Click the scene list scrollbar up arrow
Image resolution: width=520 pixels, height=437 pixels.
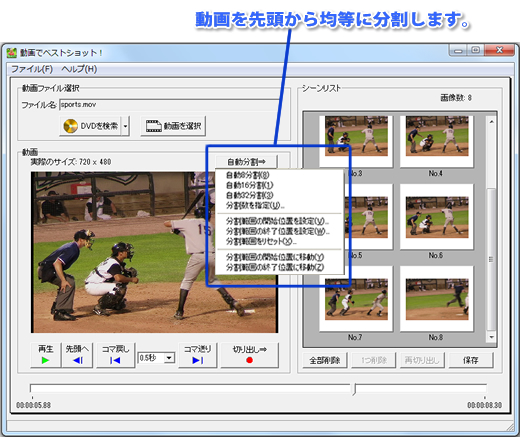492,122
